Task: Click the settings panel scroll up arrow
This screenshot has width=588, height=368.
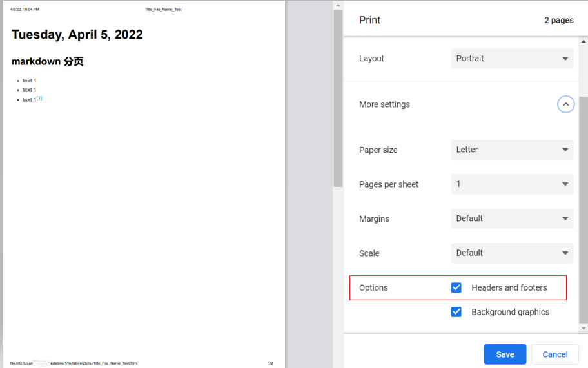Action: click(x=583, y=41)
